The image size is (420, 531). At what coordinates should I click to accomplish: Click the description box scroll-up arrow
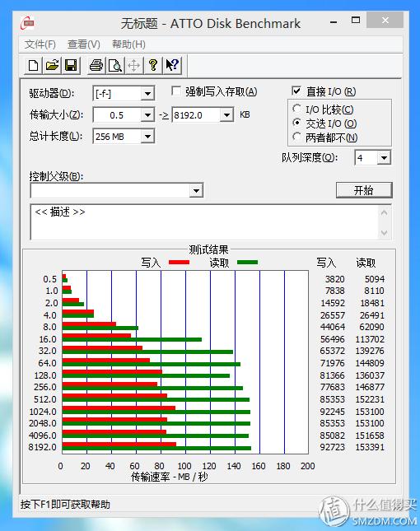click(384, 212)
